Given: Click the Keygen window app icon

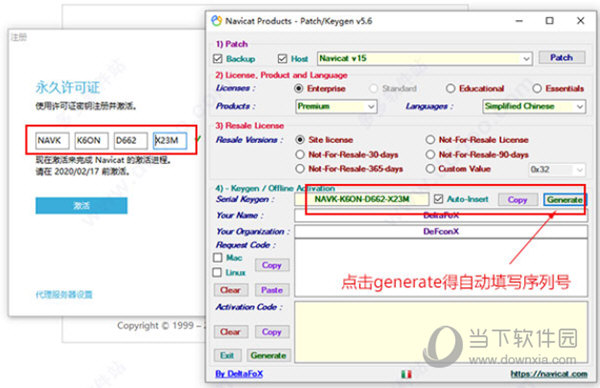Looking at the screenshot, I should click(217, 21).
